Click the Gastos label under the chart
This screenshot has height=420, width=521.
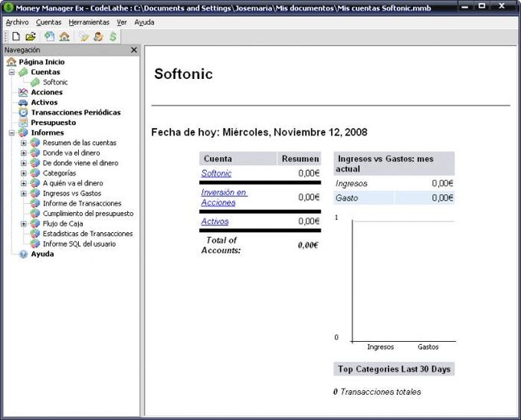click(428, 347)
